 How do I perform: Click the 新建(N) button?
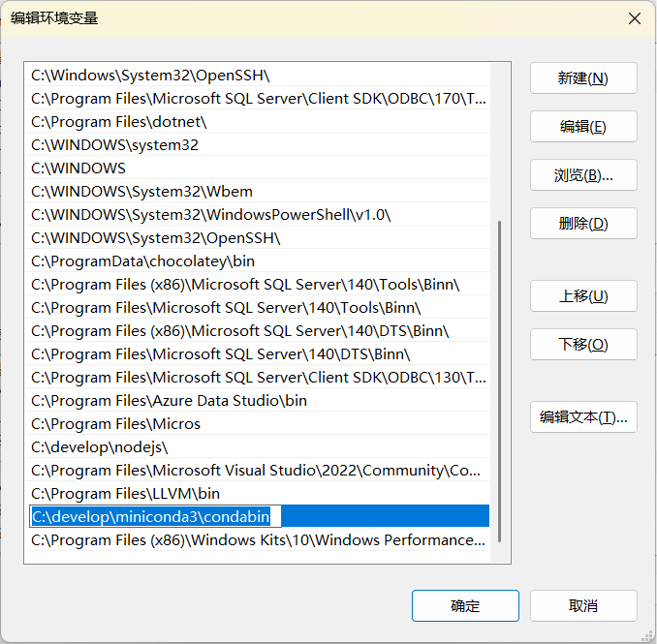(x=583, y=78)
